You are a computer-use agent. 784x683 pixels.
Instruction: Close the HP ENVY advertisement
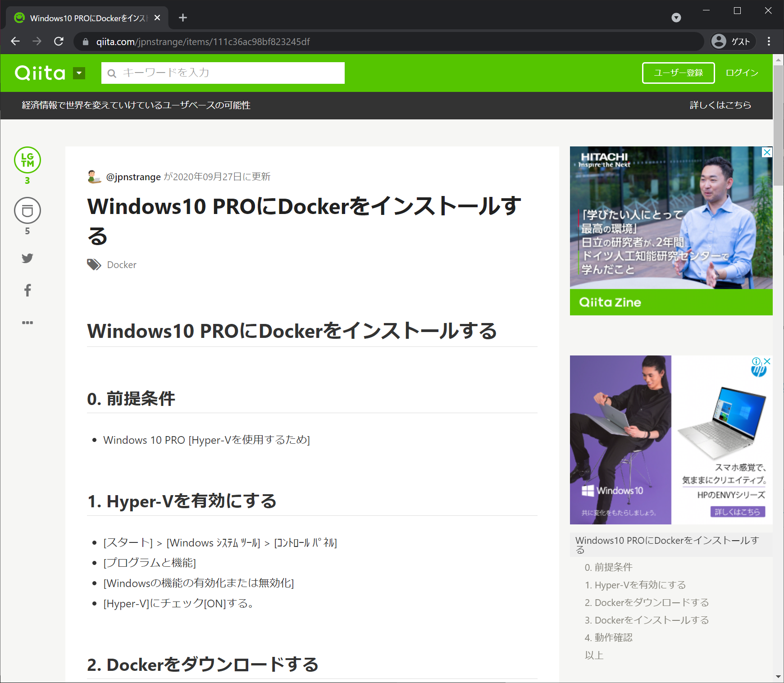point(768,361)
